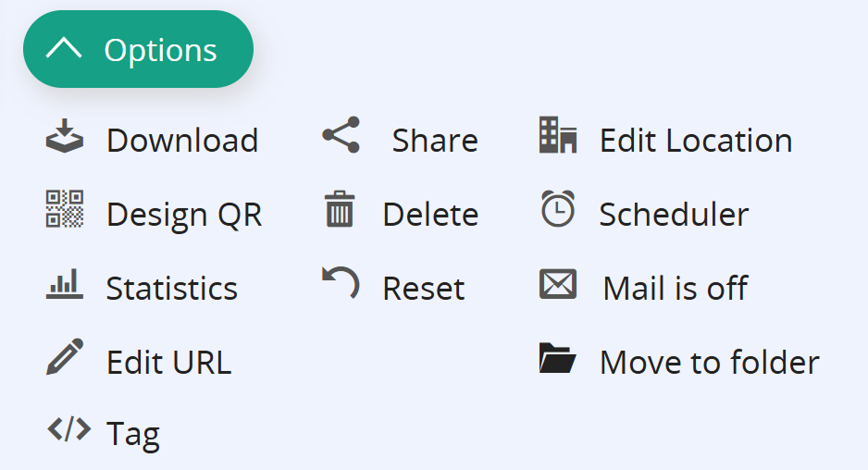Click the Edit URL label
The height and width of the screenshot is (470, 868).
(x=168, y=362)
